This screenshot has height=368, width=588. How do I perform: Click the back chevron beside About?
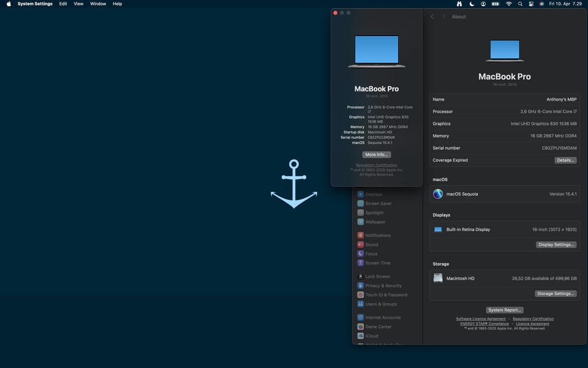click(x=432, y=17)
